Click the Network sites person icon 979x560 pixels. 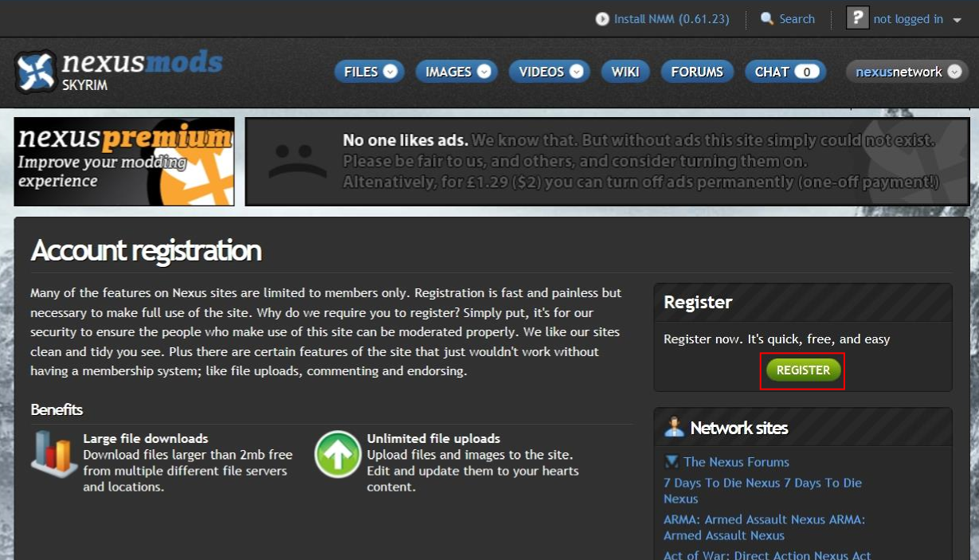click(674, 427)
